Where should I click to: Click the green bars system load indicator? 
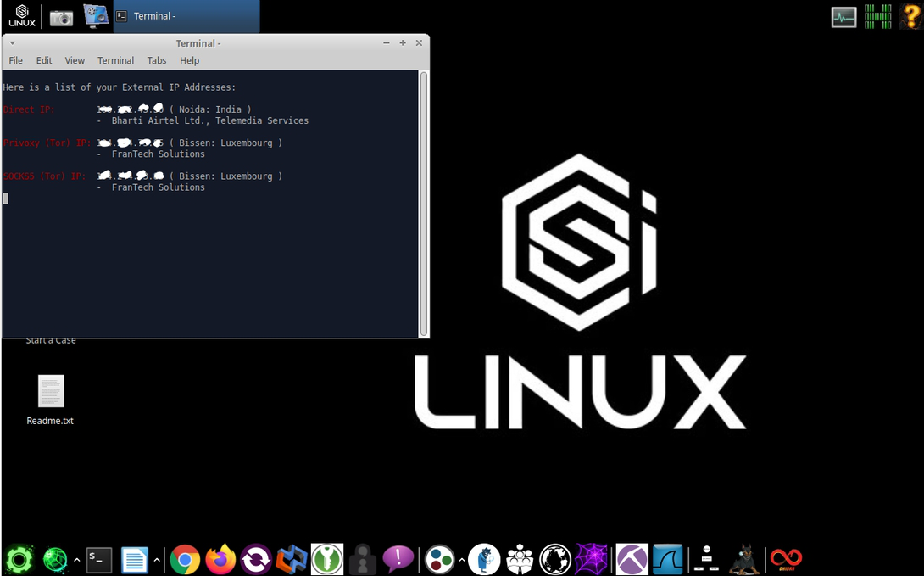(x=877, y=16)
